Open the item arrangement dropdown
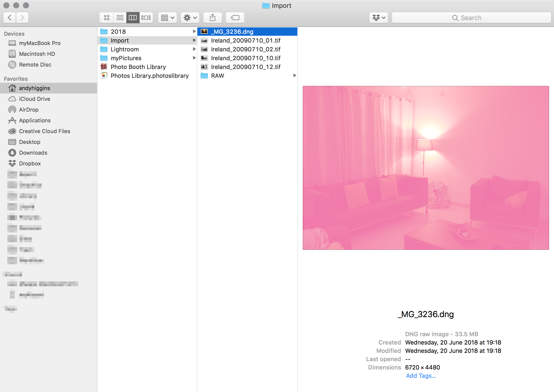554x392 pixels. click(168, 18)
